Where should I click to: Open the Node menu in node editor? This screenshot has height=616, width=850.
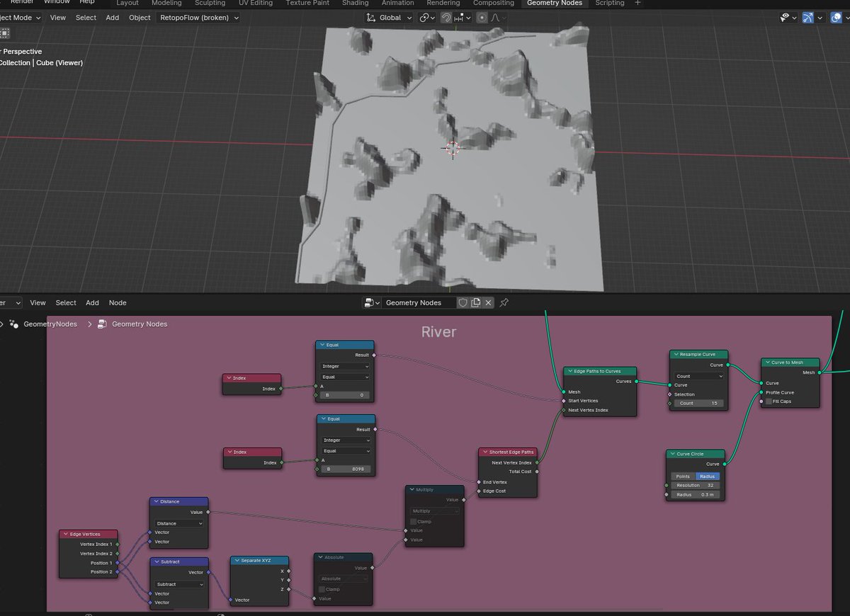coord(118,303)
